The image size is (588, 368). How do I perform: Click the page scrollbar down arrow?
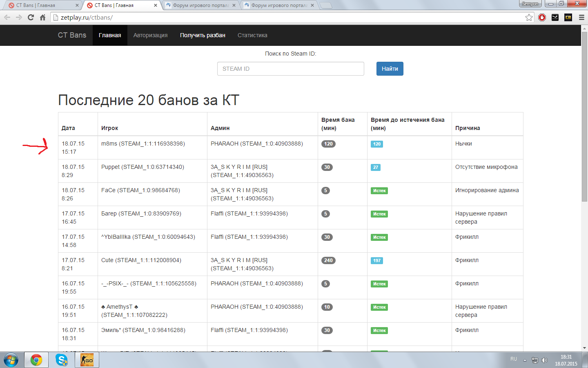(584, 348)
